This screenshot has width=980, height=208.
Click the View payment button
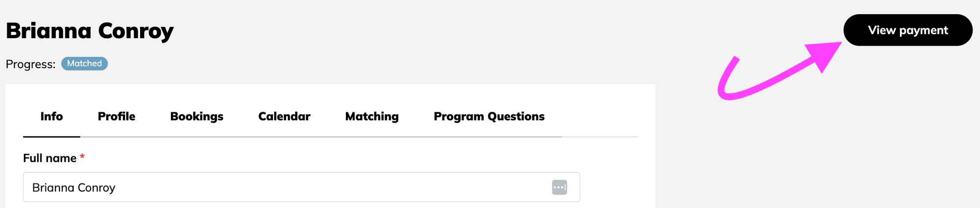(907, 30)
